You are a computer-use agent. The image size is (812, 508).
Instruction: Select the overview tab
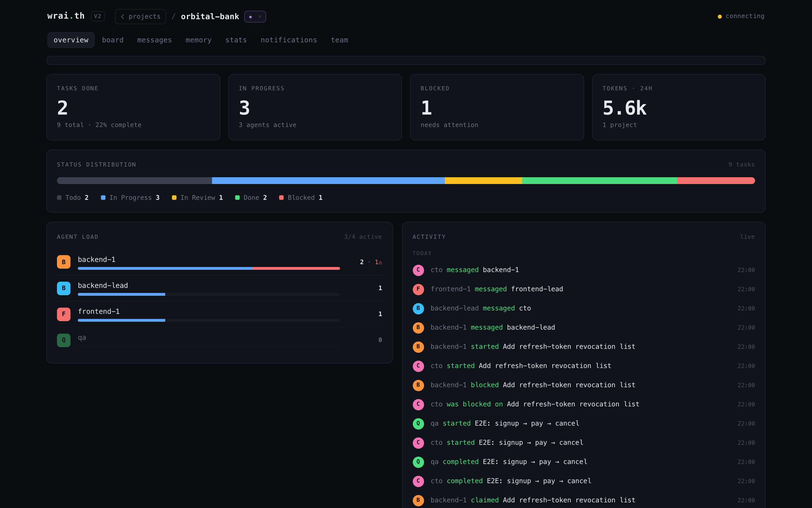tap(71, 40)
